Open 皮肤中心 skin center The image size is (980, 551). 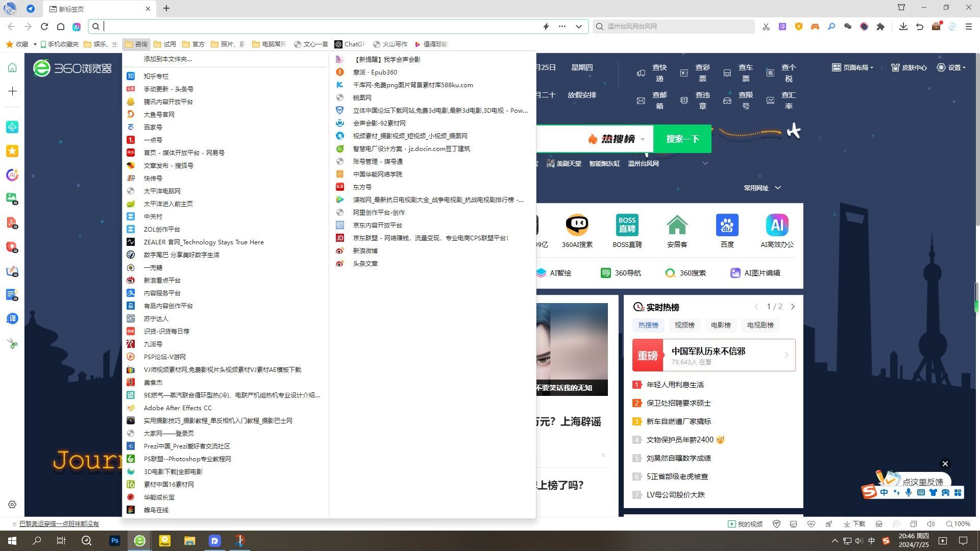click(909, 67)
